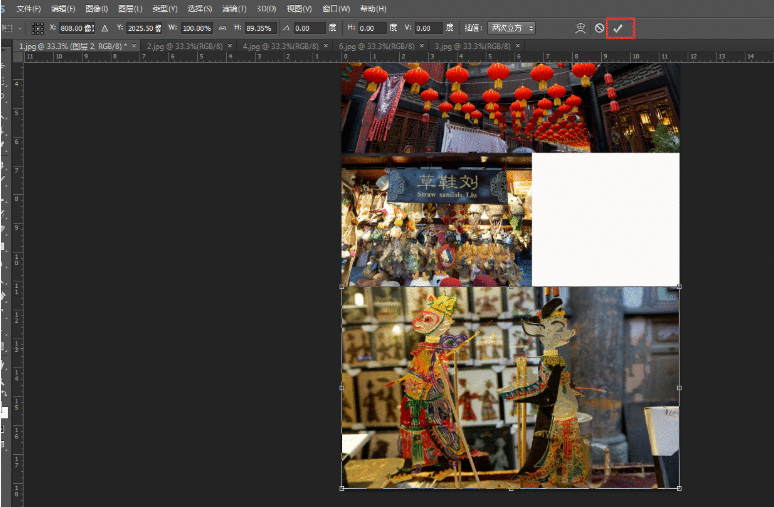Viewport: 774px width, 507px height.
Task: Open the 窗口(W) menu
Action: (x=336, y=8)
